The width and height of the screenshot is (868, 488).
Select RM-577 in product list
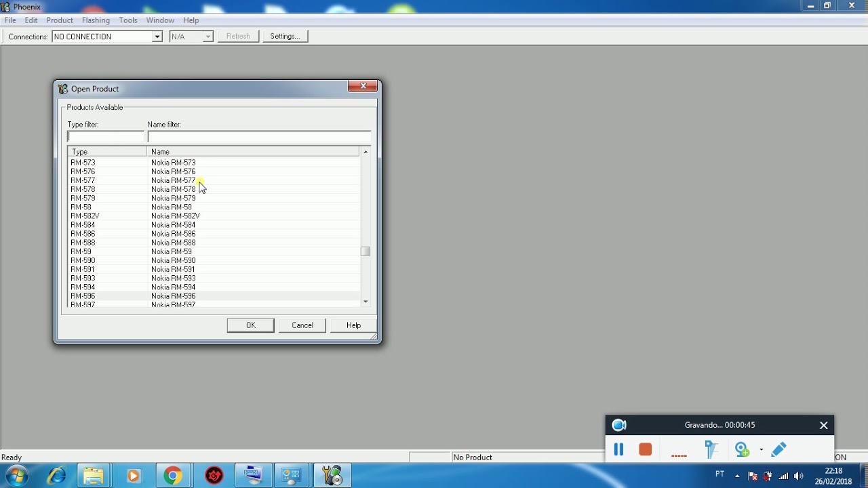(x=214, y=180)
